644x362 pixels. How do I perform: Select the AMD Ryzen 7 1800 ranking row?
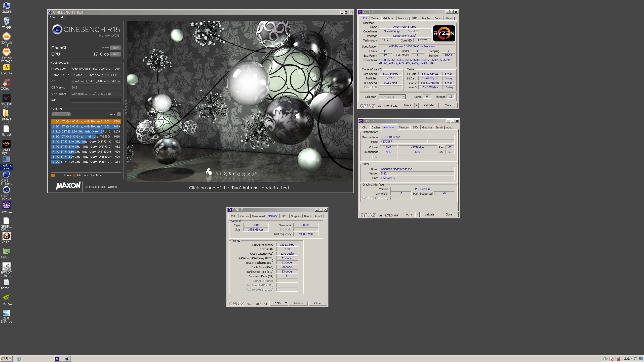tap(86, 126)
